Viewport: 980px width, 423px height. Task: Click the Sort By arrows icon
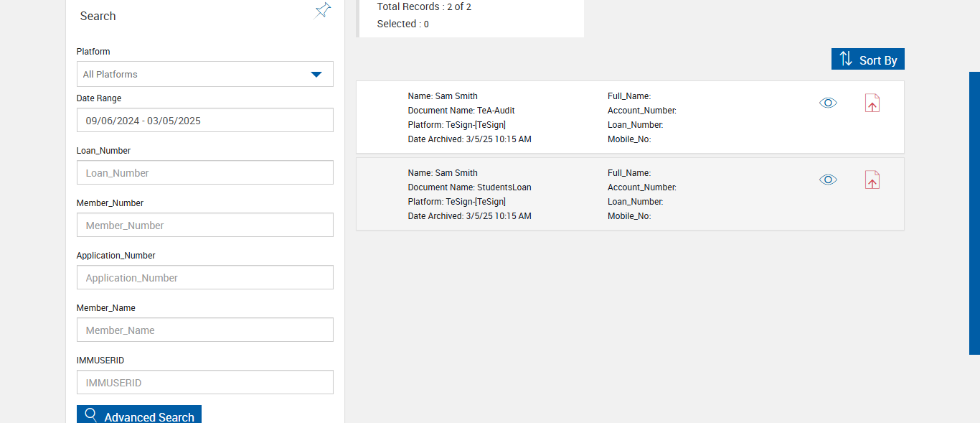[x=846, y=59]
